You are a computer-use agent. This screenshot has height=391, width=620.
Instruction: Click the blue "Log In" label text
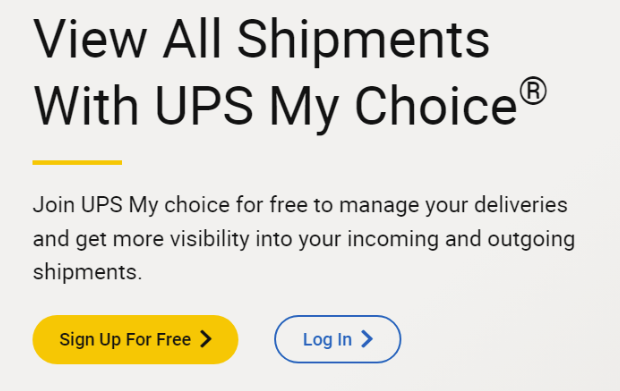coord(327,339)
